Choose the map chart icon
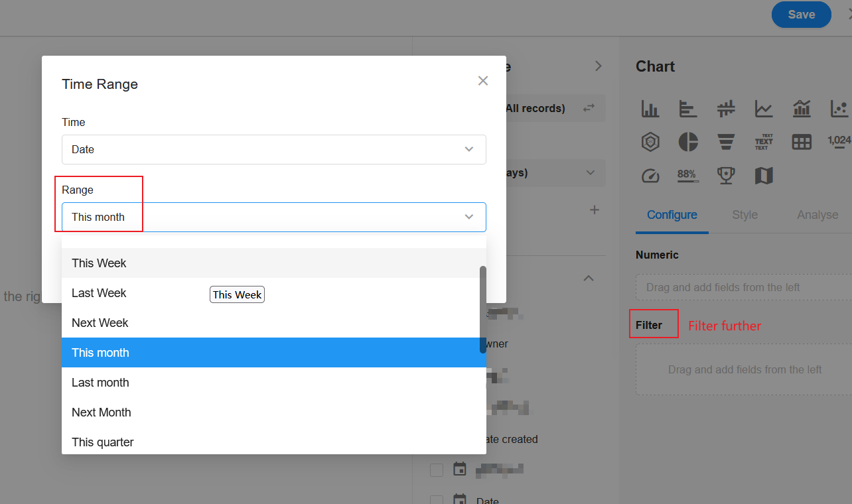This screenshot has height=504, width=852. (764, 176)
